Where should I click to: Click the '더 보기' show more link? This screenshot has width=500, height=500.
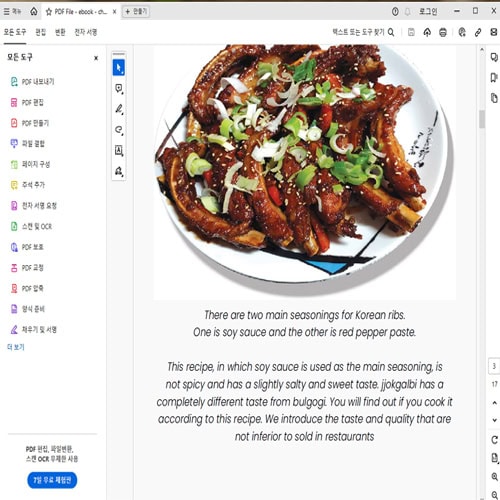16,347
